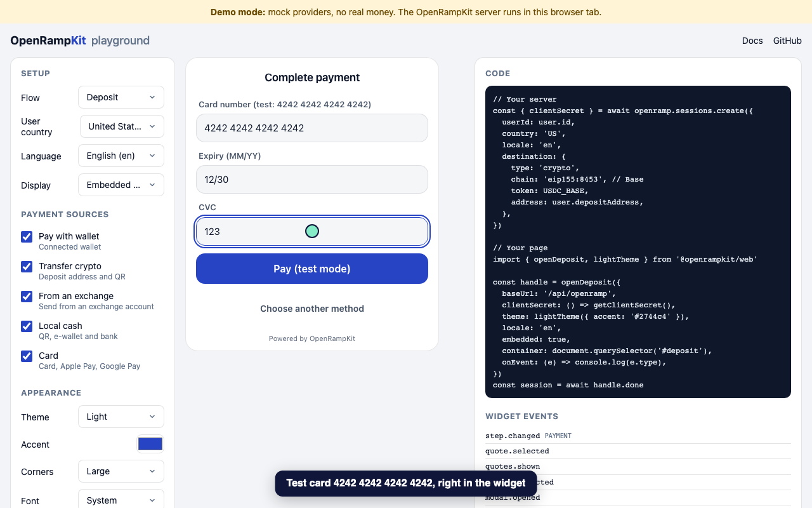The image size is (812, 508).
Task: Click the step.changed PAYMENT event row
Action: (x=638, y=436)
